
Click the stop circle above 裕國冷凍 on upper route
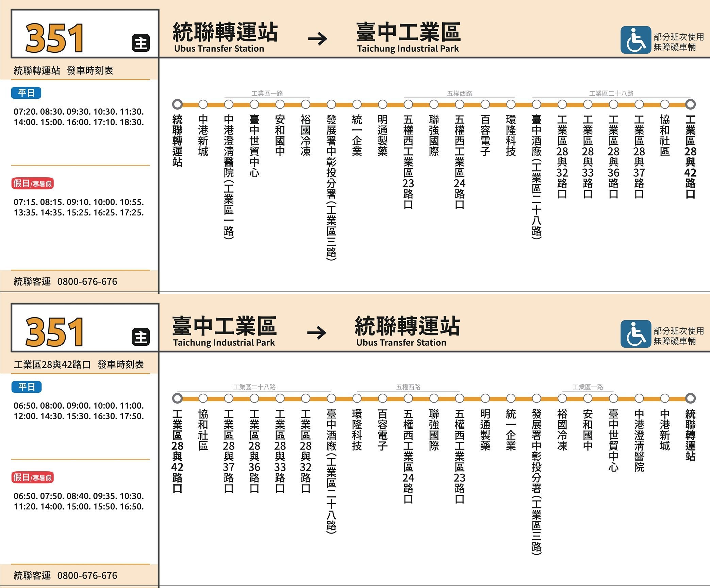tap(306, 104)
